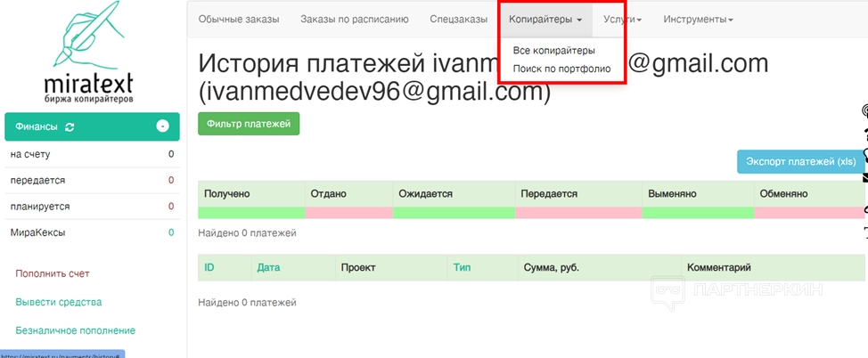Sort payments by the Тип column
The height and width of the screenshot is (358, 868).
pos(462,267)
